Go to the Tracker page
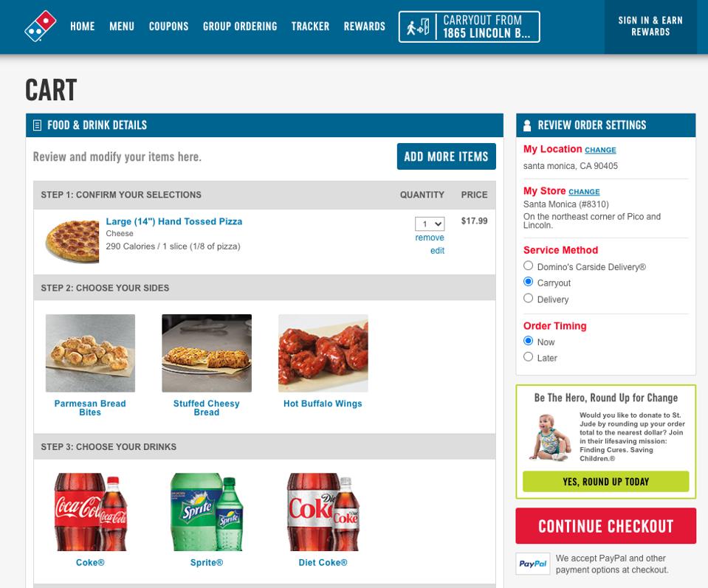The width and height of the screenshot is (708, 588). click(310, 26)
